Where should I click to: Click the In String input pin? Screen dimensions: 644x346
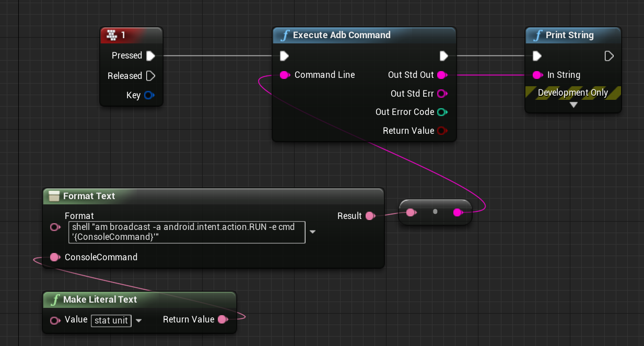[x=537, y=75]
